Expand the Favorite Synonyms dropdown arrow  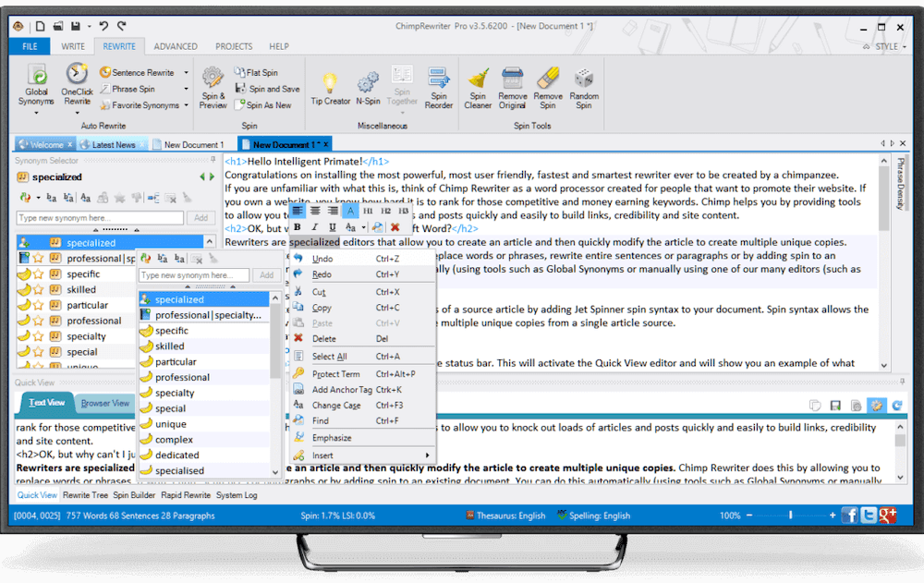pyautogui.click(x=187, y=105)
